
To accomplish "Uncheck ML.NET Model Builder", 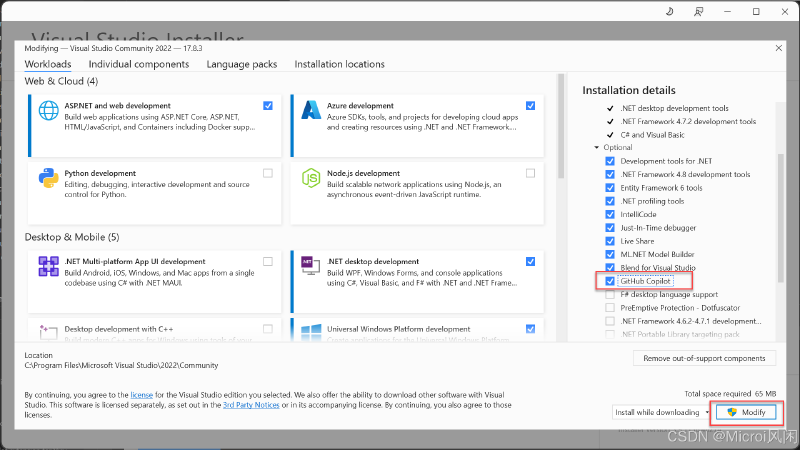I will 610,254.
